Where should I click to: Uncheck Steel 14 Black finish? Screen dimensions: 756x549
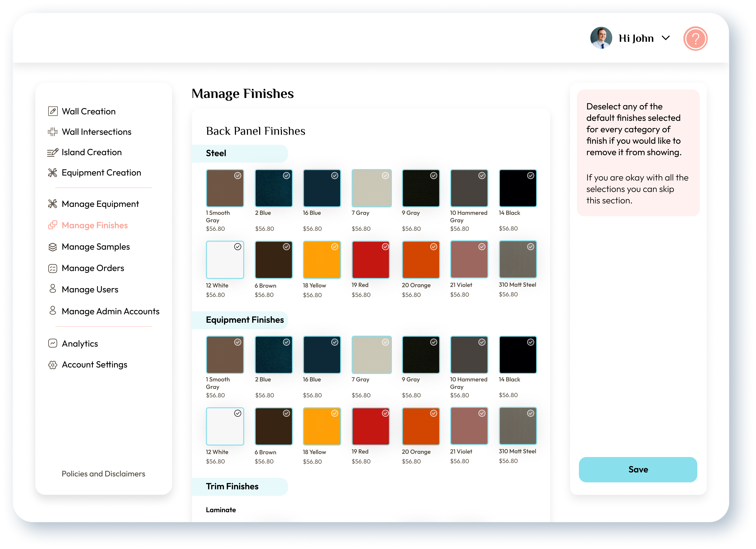pos(531,175)
